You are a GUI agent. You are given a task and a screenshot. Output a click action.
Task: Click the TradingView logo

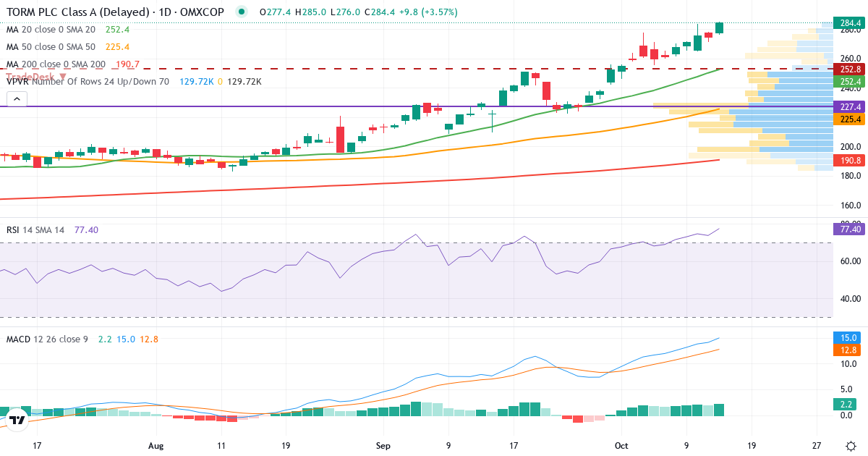(17, 419)
